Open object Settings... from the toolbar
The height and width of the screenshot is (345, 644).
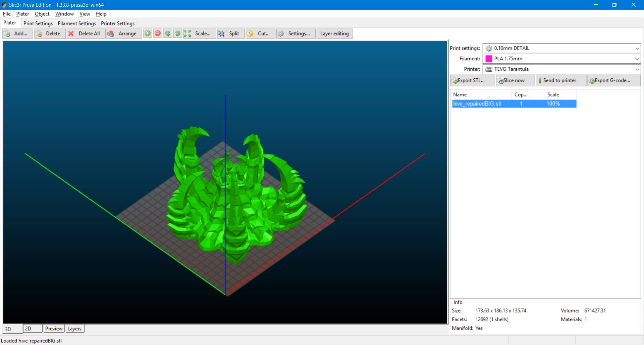pos(296,33)
